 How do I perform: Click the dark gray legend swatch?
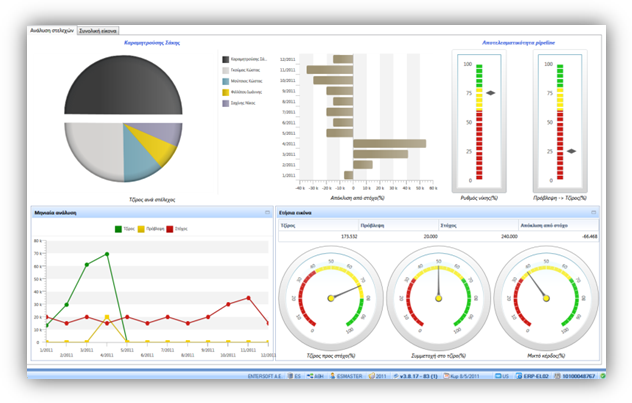click(226, 59)
